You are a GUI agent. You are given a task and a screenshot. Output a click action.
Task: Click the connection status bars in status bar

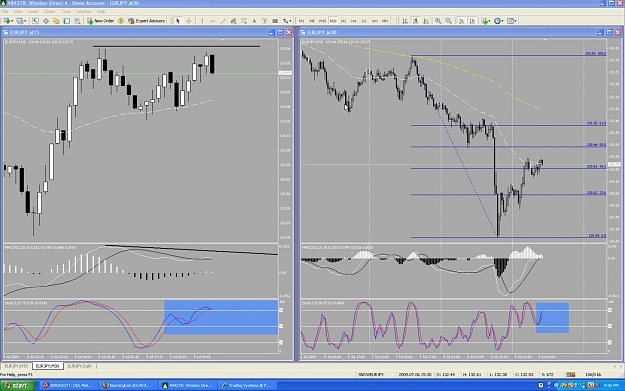click(571, 375)
